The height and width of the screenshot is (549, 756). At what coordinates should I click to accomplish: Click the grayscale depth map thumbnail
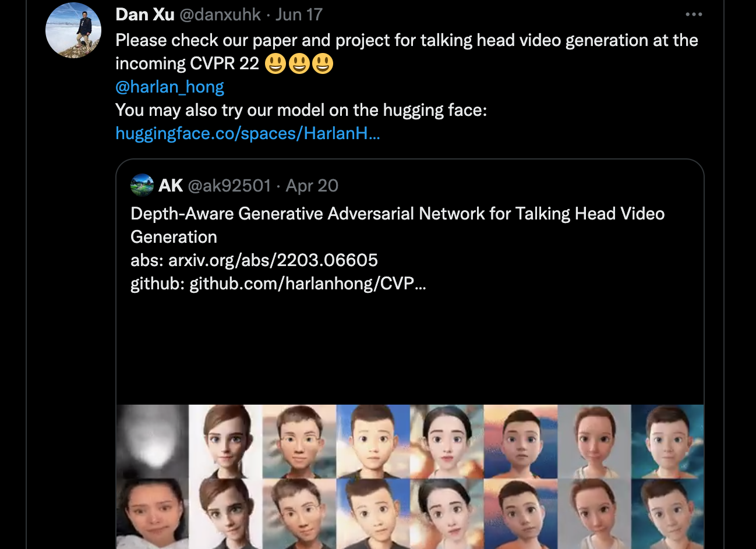[153, 441]
